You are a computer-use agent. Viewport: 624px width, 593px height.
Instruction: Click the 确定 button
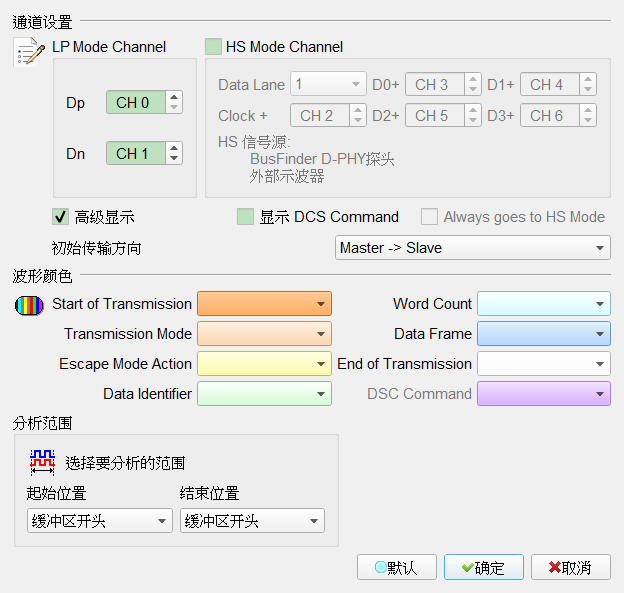484,567
